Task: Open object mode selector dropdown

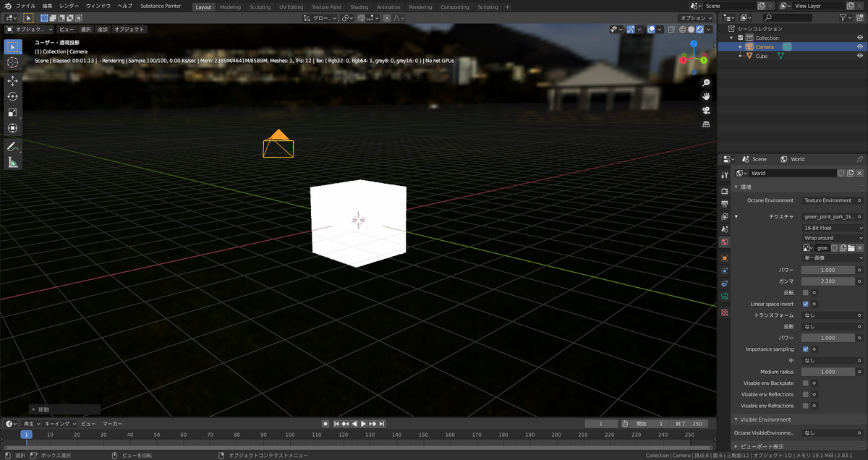Action: coord(30,30)
